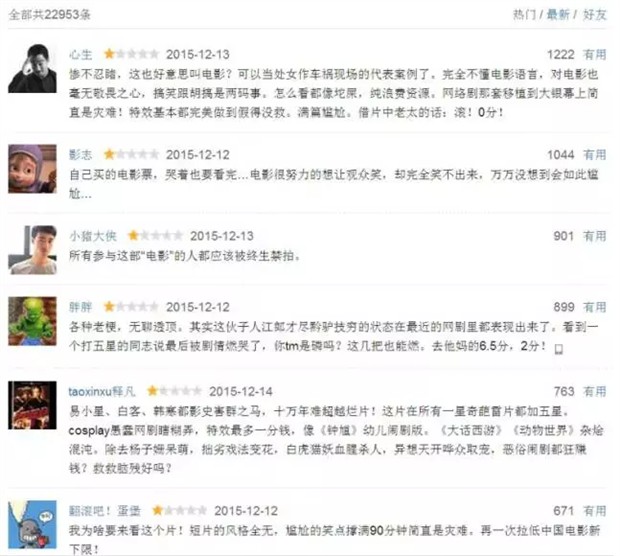620x556 pixels.
Task: Mark 影志's review with 1044 votes as 有用
Action: tap(595, 155)
